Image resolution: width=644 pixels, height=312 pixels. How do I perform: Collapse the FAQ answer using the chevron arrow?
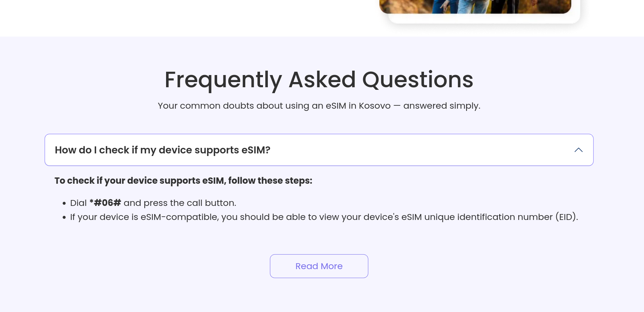click(x=579, y=150)
